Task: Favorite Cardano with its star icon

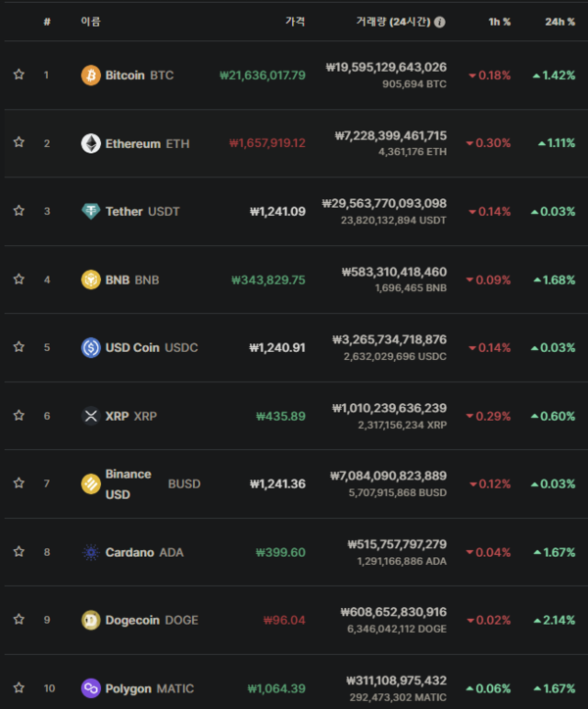Action: (x=19, y=552)
